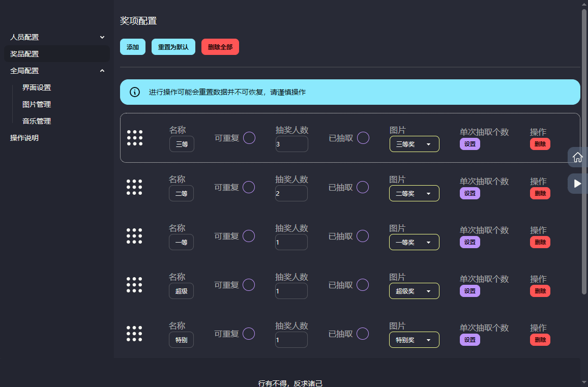The width and height of the screenshot is (588, 387).
Task: Click the 一等 name input field
Action: (x=182, y=242)
